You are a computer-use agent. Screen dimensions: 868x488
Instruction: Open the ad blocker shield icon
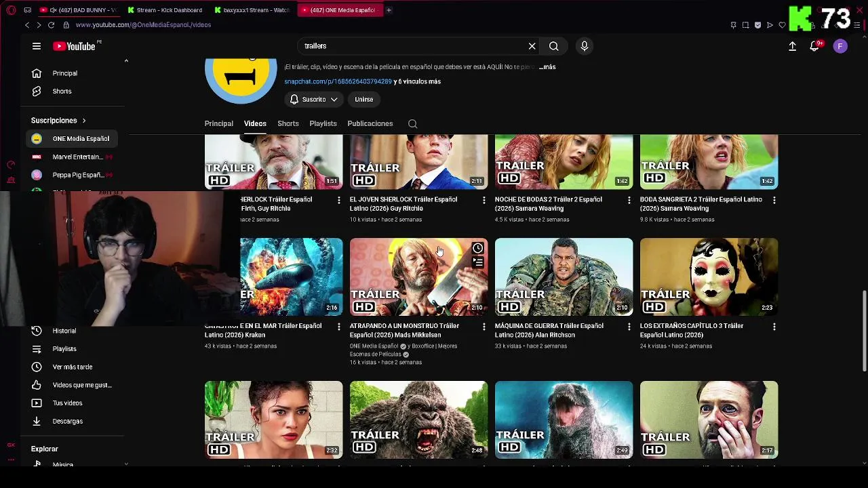[757, 25]
